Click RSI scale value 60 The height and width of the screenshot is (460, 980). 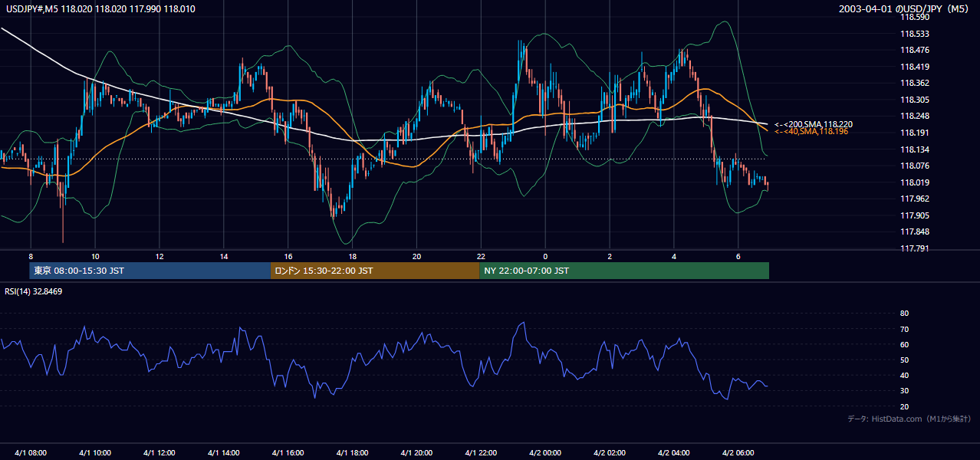click(905, 344)
